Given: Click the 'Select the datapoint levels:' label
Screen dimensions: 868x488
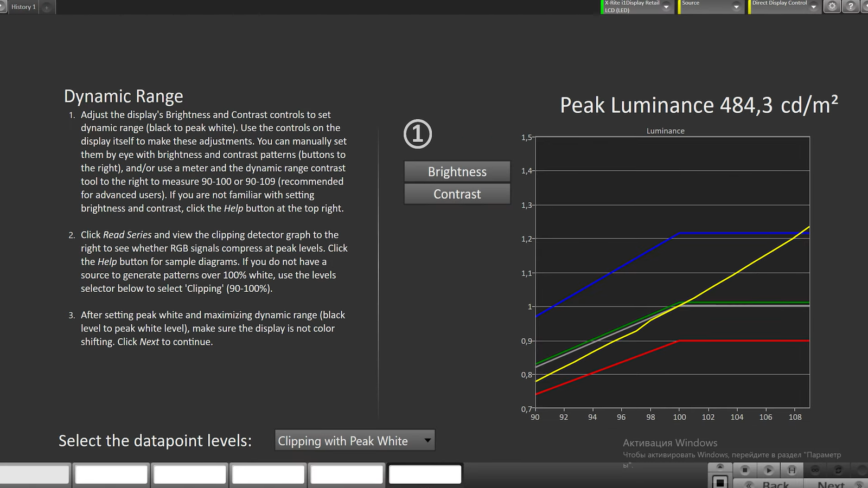Looking at the screenshot, I should point(155,441).
